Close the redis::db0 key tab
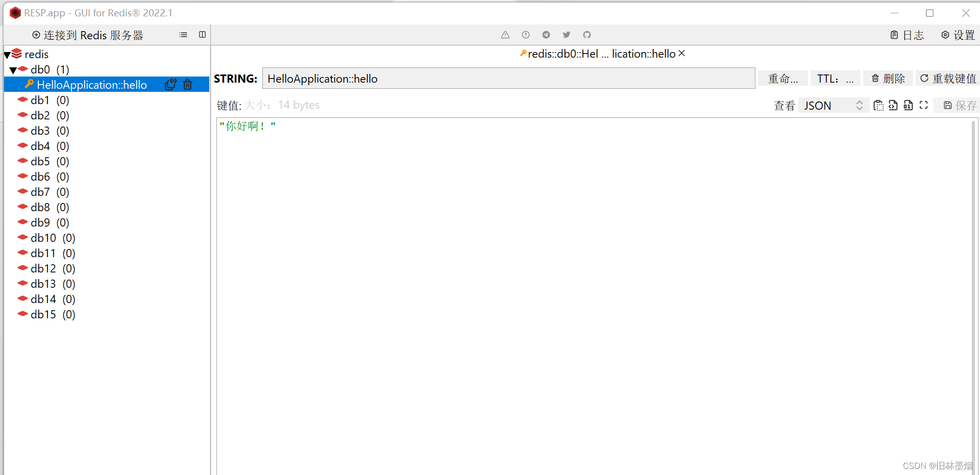The height and width of the screenshot is (475, 980). coord(682,54)
